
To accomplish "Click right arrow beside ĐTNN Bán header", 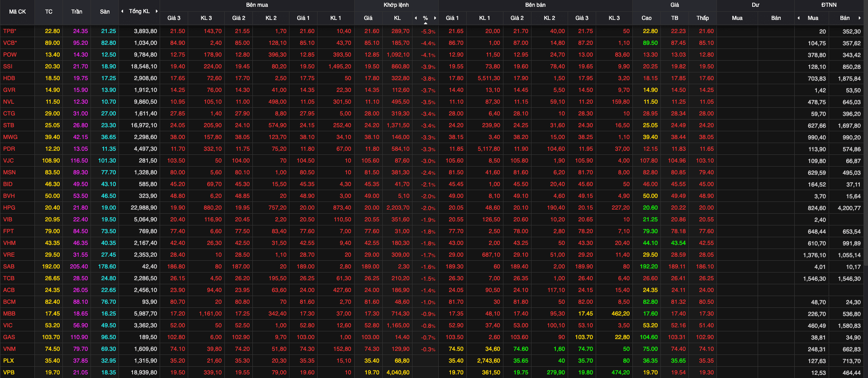I will (859, 18).
